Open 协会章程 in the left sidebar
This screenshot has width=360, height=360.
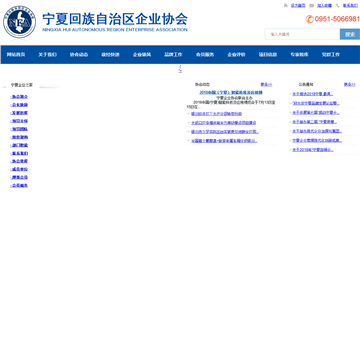[20, 161]
